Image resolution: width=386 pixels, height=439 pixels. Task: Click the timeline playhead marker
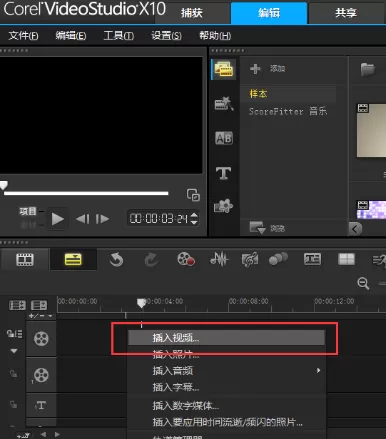point(141,303)
